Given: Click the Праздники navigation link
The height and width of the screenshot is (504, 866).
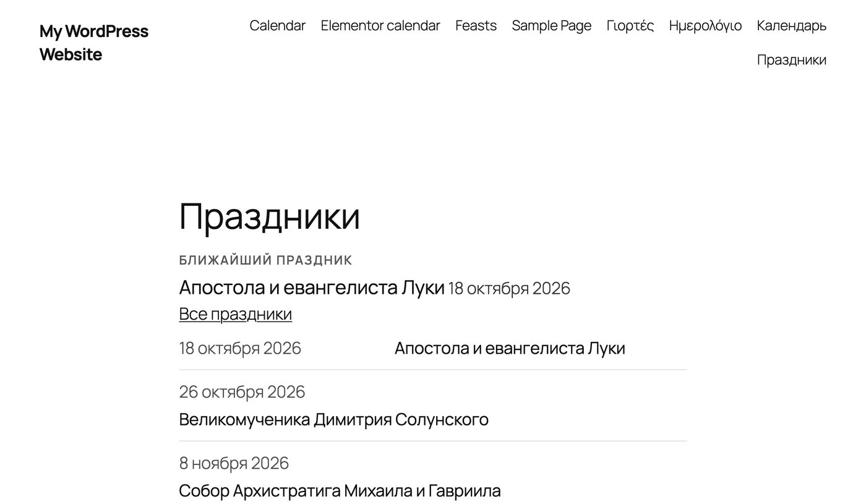Looking at the screenshot, I should 792,60.
